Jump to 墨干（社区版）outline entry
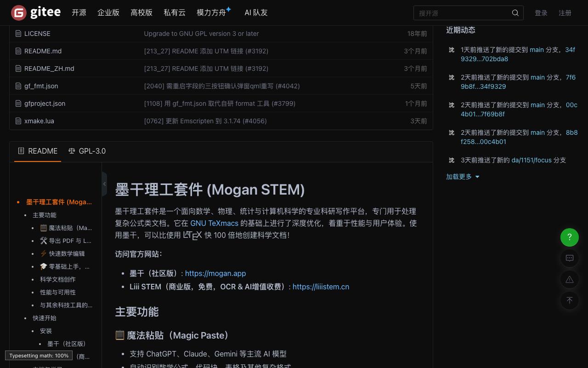 click(x=67, y=344)
